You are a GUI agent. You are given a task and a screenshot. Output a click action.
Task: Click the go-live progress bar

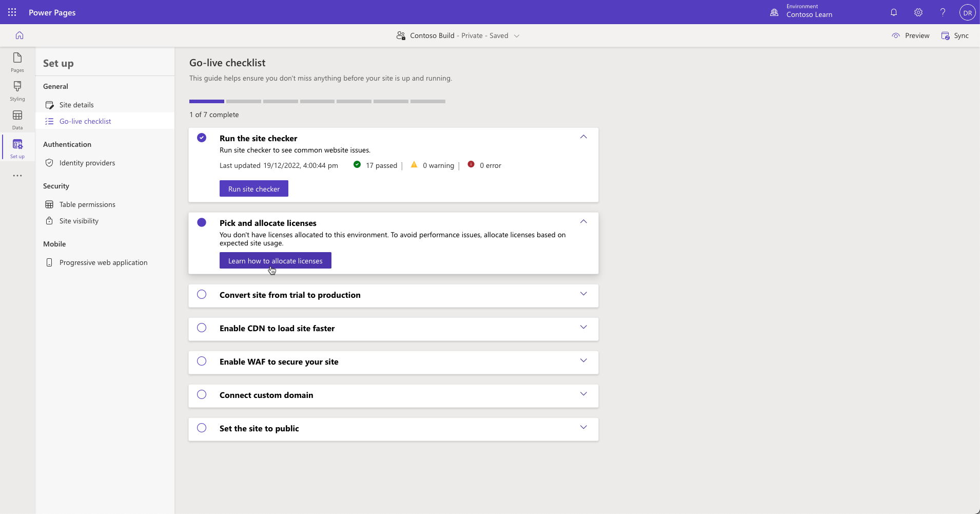coord(317,101)
